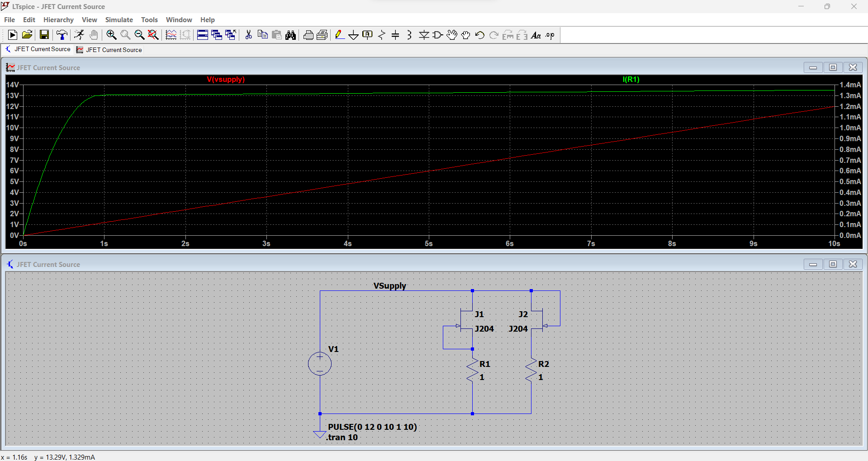Click the Copy icon in toolbar
Screen dimensions: 868x461
[262, 35]
